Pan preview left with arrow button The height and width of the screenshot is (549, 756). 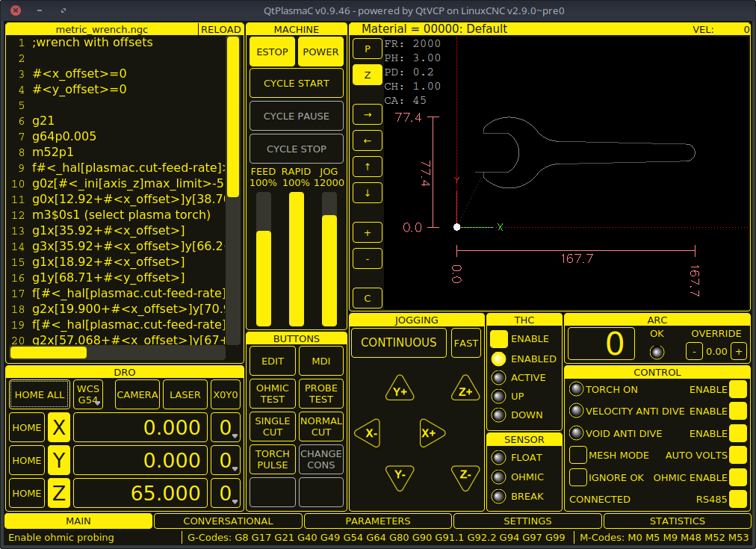coord(368,140)
